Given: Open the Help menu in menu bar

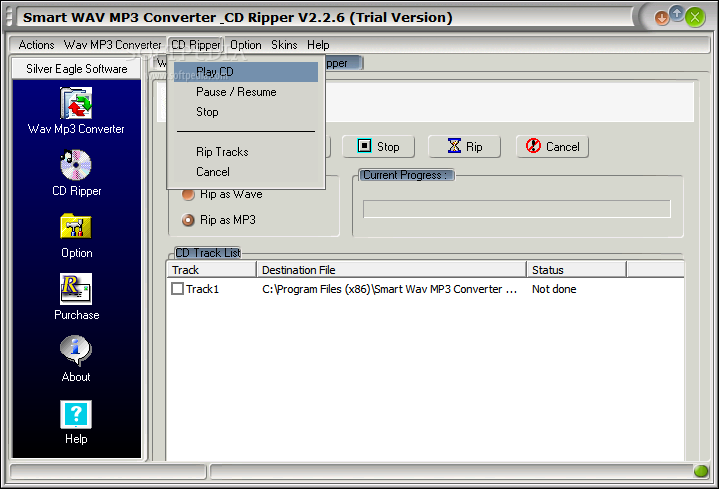Looking at the screenshot, I should [318, 45].
